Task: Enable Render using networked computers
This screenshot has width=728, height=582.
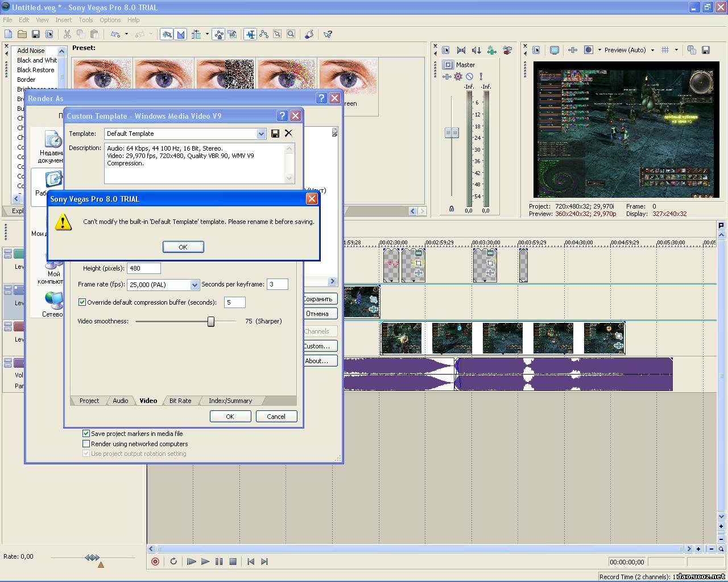Action: click(x=86, y=443)
